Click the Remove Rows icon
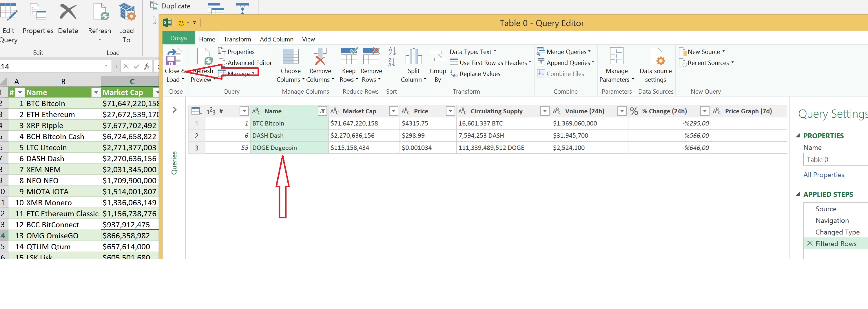 [x=371, y=56]
